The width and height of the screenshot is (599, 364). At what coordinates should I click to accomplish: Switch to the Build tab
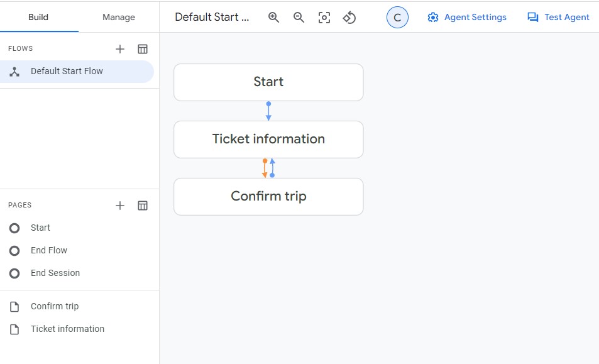[38, 17]
